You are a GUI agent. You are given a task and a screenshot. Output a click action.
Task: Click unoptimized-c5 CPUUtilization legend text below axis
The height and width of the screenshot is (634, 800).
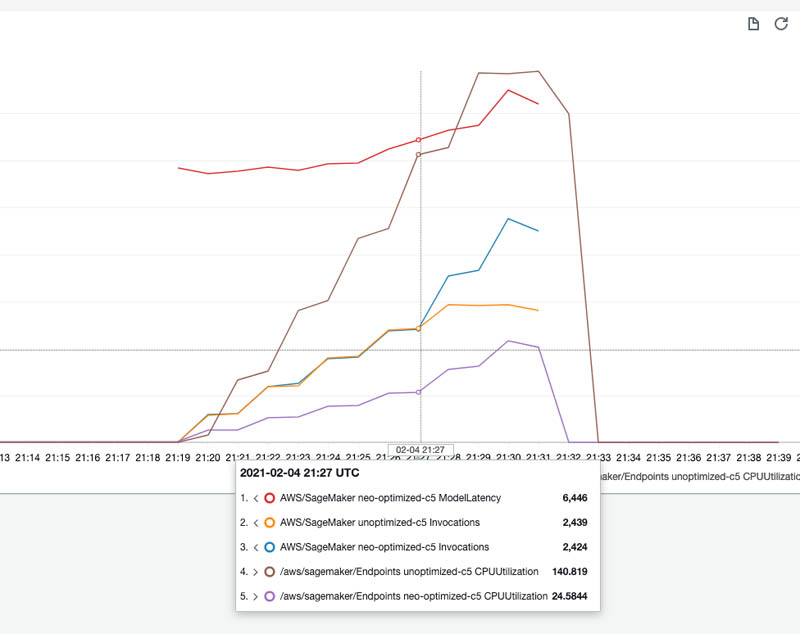700,476
